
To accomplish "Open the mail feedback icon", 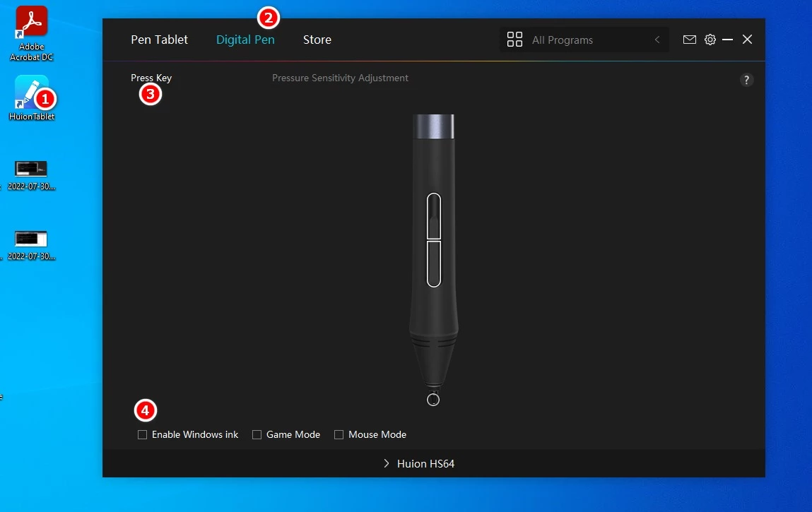I will 689,40.
